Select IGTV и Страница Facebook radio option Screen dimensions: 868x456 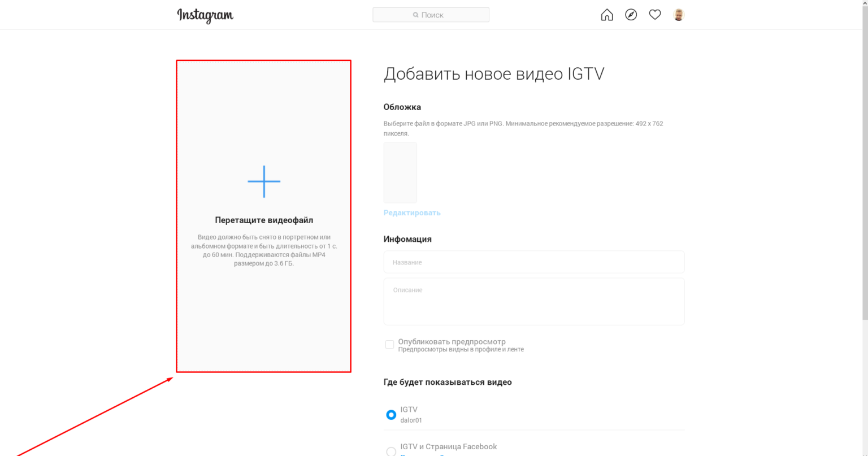pyautogui.click(x=390, y=451)
